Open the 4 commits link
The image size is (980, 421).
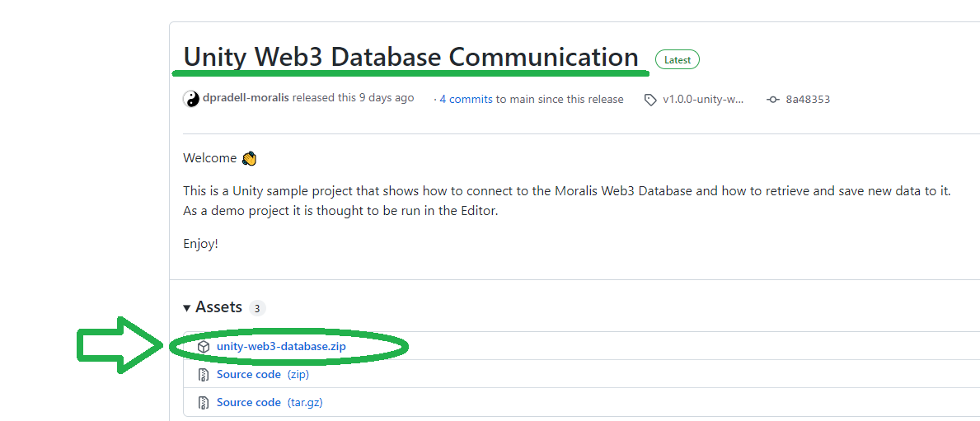466,99
